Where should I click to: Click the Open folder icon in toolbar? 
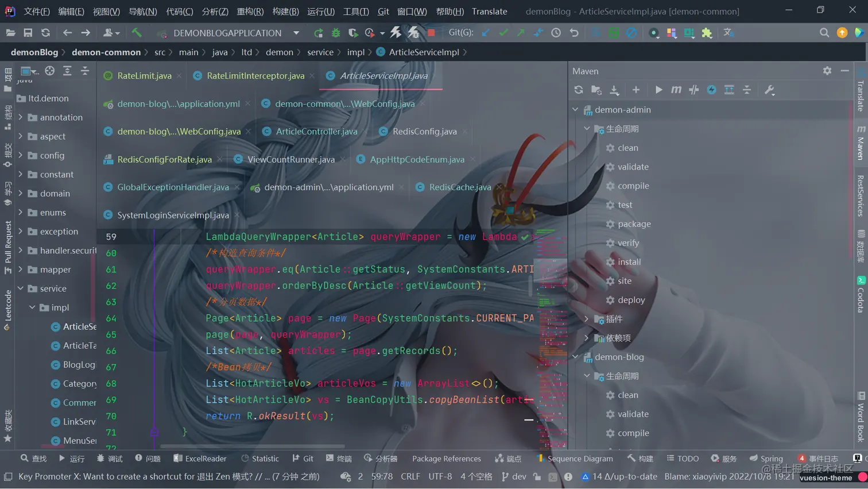click(10, 33)
